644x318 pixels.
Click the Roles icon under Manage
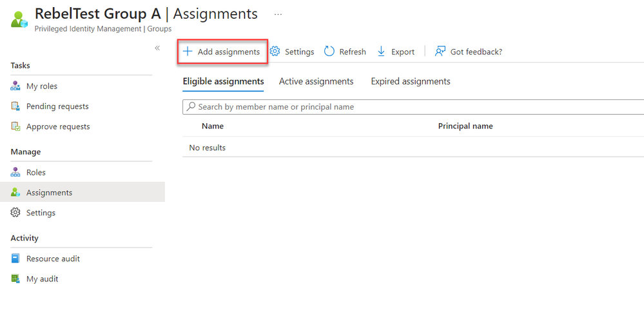[16, 173]
